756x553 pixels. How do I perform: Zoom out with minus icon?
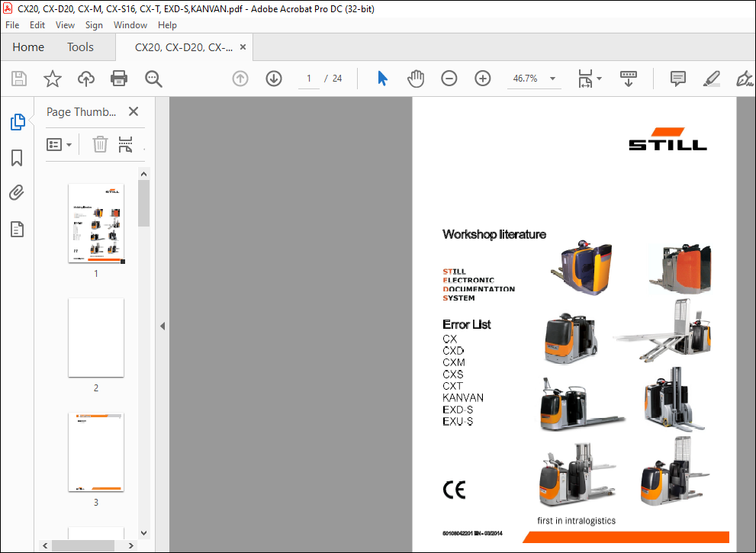click(x=449, y=78)
